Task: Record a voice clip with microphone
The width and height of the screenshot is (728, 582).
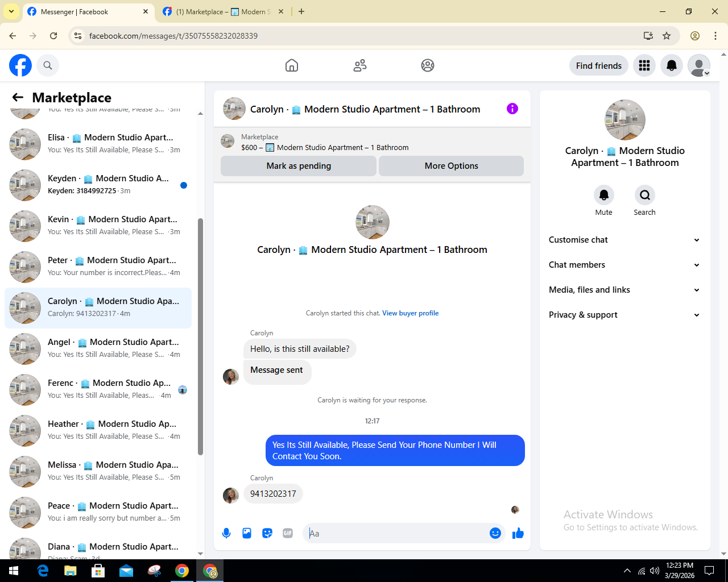Action: coord(226,533)
